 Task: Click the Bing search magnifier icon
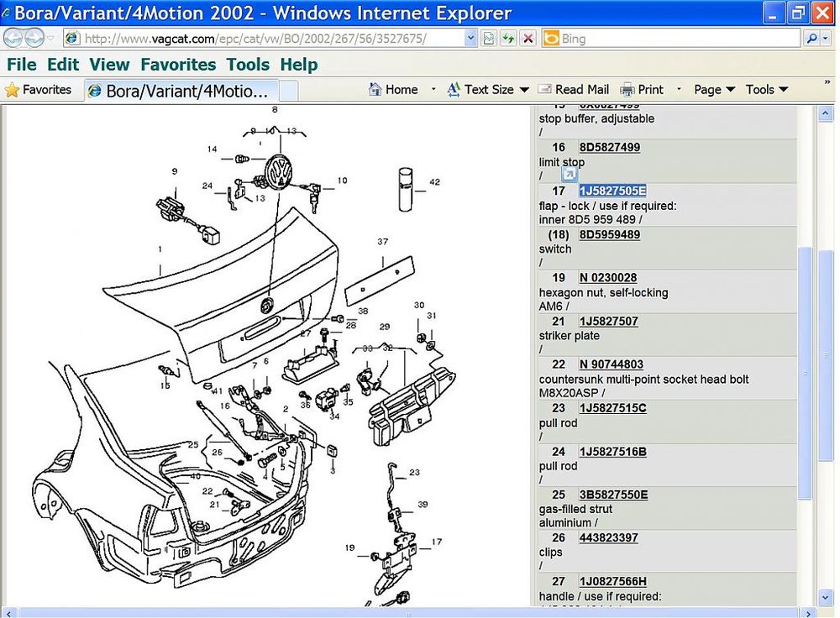point(811,39)
